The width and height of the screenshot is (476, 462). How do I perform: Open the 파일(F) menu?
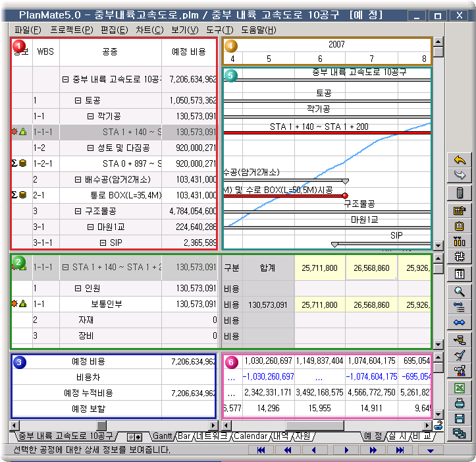click(28, 30)
